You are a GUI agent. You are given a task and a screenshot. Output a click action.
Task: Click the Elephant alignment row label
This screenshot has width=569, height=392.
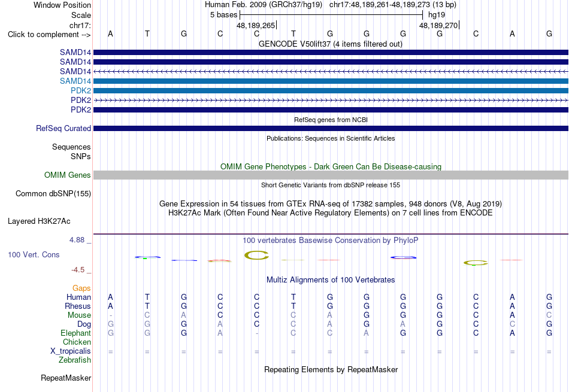pos(76,333)
